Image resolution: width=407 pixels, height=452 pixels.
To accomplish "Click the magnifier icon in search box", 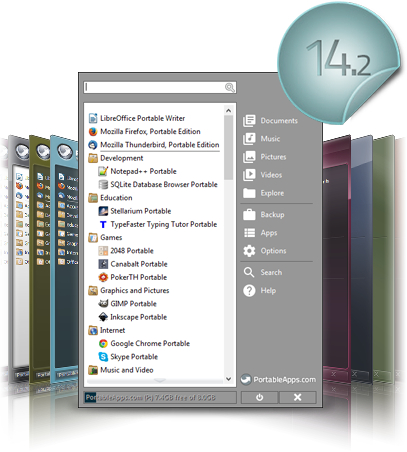I will click(230, 88).
